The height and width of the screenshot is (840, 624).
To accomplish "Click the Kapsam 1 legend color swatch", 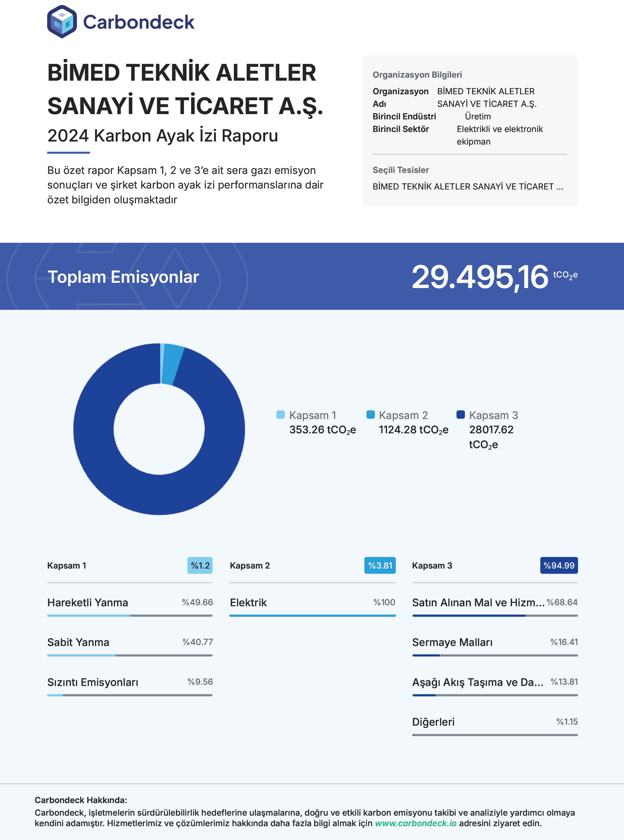I will click(x=281, y=415).
